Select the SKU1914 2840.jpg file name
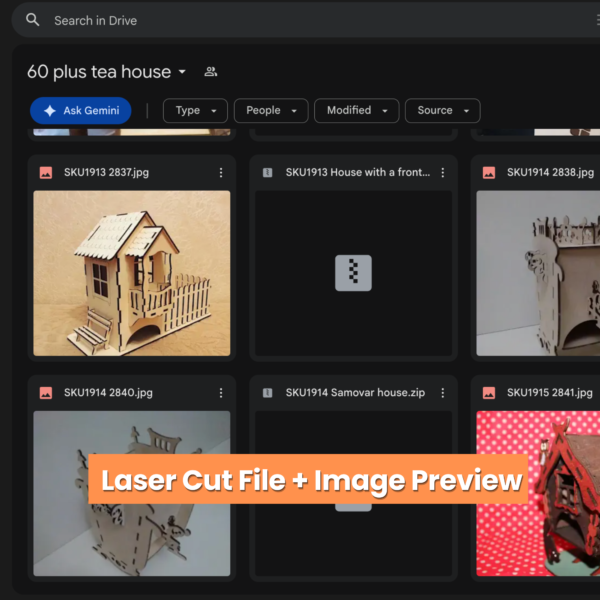This screenshot has height=600, width=600. coord(108,393)
